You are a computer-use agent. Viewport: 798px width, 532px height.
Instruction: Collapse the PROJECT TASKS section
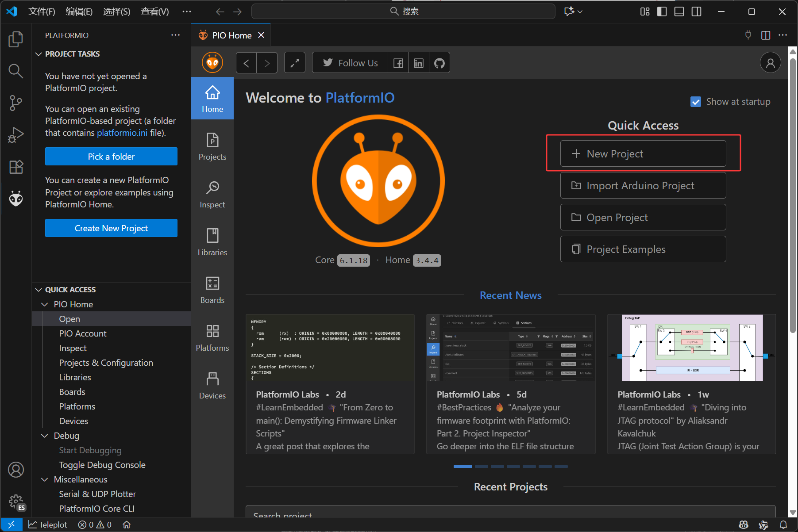(39, 54)
